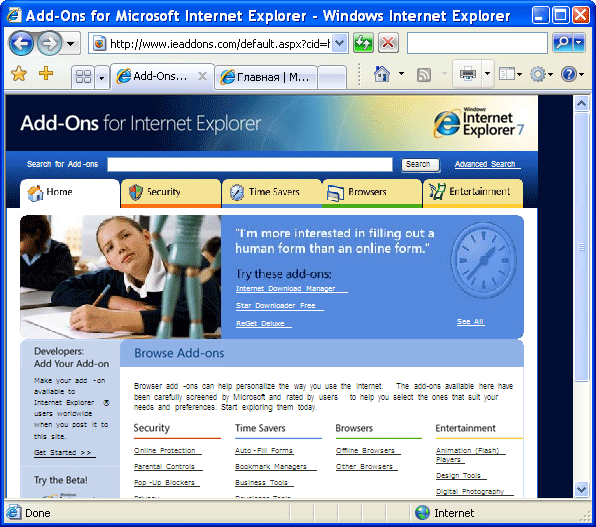The height and width of the screenshot is (527, 596).
Task: Open the Tools gear menu
Action: 541,74
